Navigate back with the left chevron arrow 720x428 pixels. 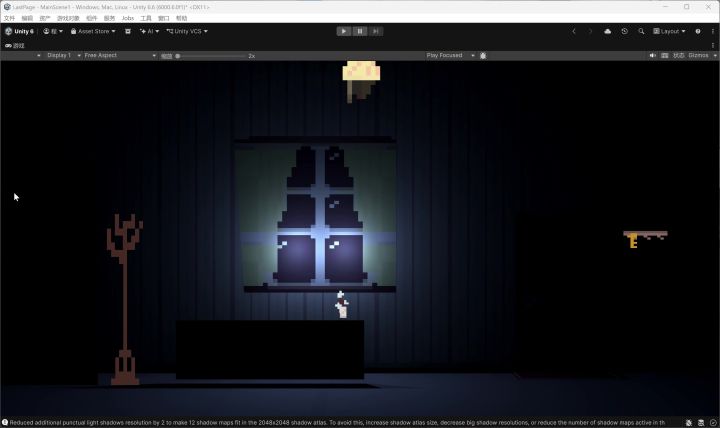click(x=574, y=31)
